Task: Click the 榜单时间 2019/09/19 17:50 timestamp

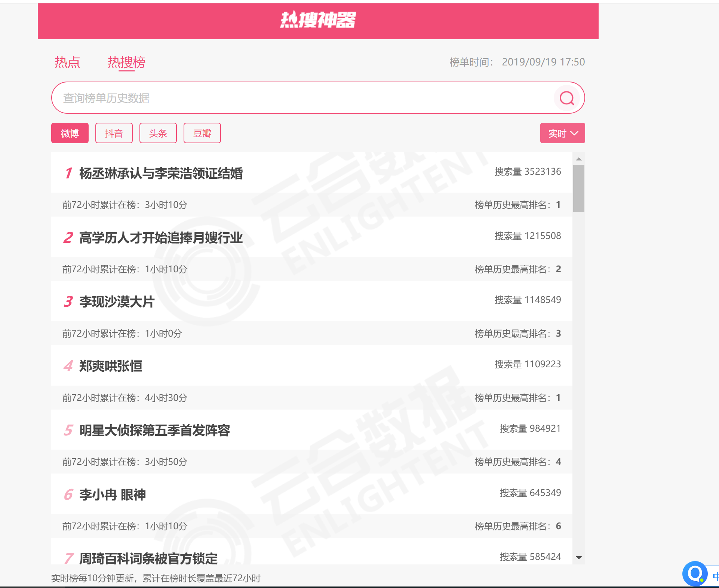Action: tap(517, 62)
